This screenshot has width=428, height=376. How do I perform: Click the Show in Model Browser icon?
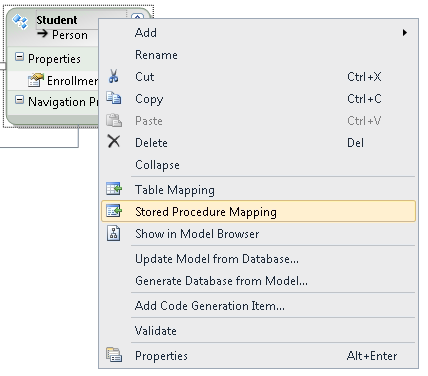(x=114, y=233)
